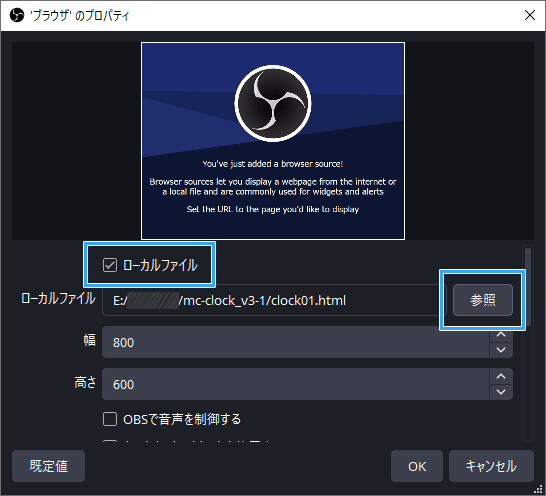
Task: Click the 幅 label text
Action: point(89,340)
